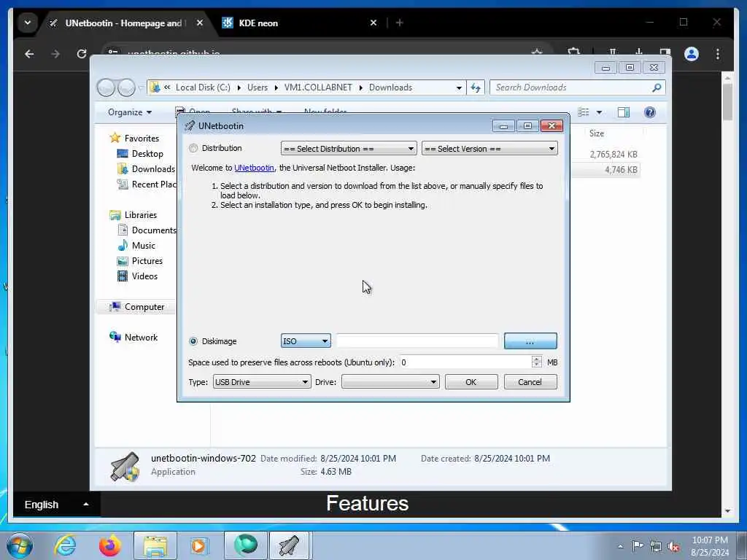Click Explorer's forward navigation button
This screenshot has width=747, height=560.
[126, 87]
